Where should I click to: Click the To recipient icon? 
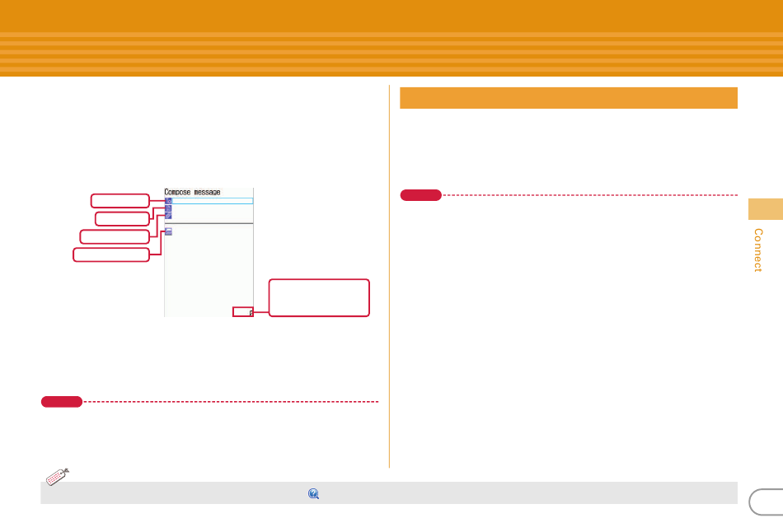pos(168,201)
